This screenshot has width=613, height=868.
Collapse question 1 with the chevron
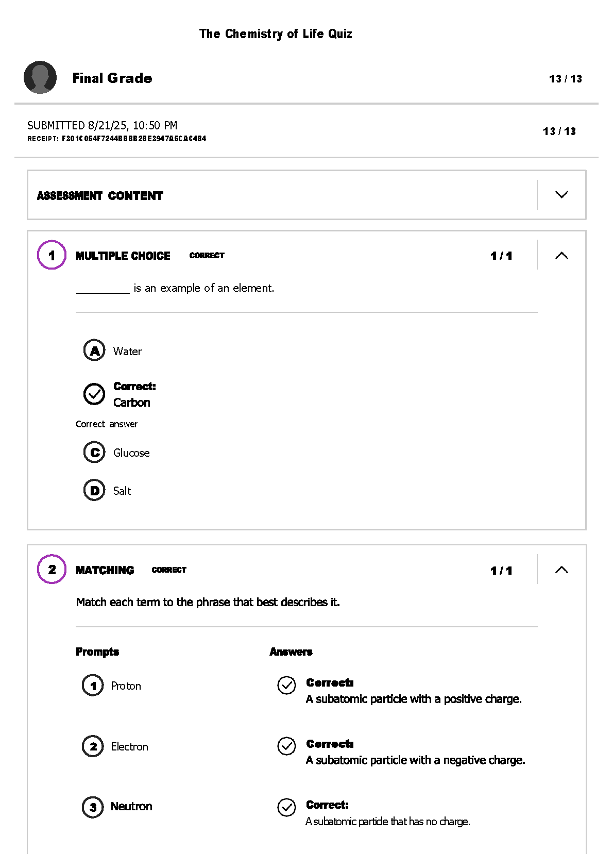[x=561, y=256]
